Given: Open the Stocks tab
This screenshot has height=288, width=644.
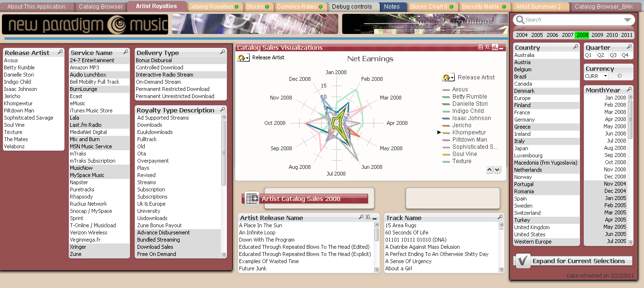Looking at the screenshot, I should tap(258, 7).
